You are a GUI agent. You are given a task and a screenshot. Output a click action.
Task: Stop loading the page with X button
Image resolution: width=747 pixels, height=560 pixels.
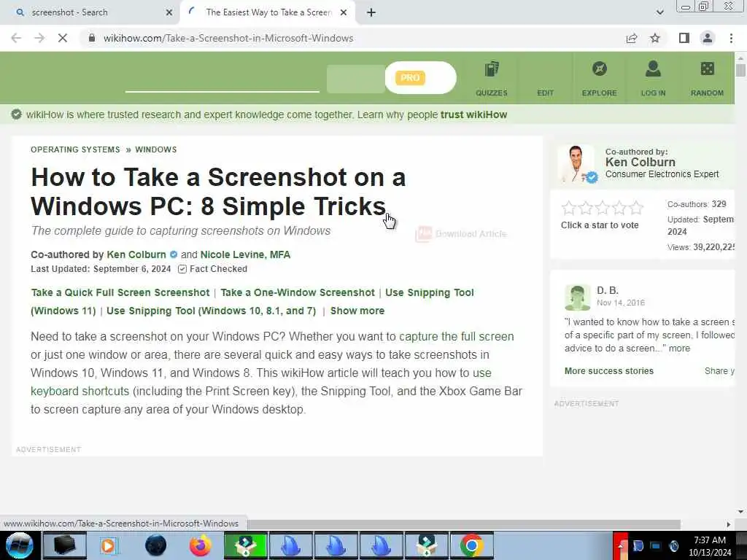(63, 38)
